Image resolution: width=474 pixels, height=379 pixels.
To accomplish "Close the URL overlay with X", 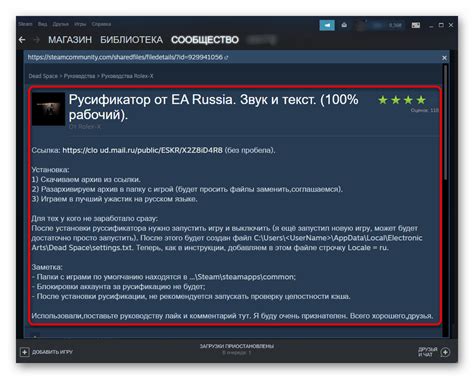I will pos(444,58).
